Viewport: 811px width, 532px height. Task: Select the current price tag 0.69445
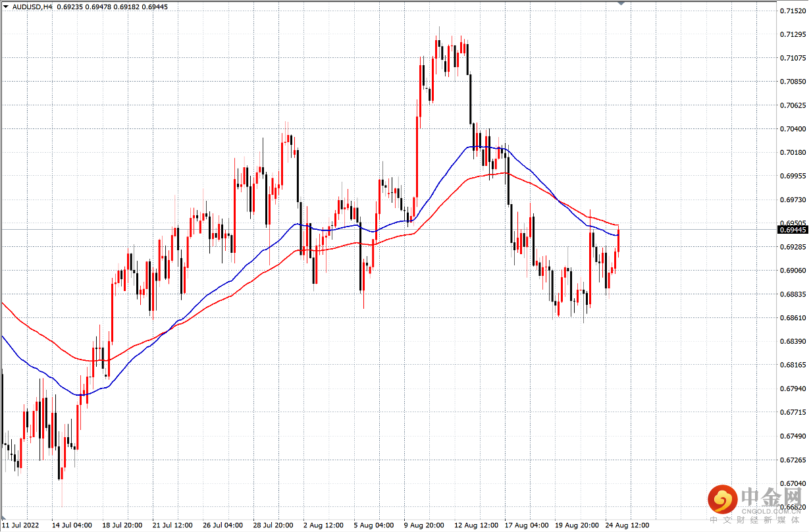coord(793,230)
